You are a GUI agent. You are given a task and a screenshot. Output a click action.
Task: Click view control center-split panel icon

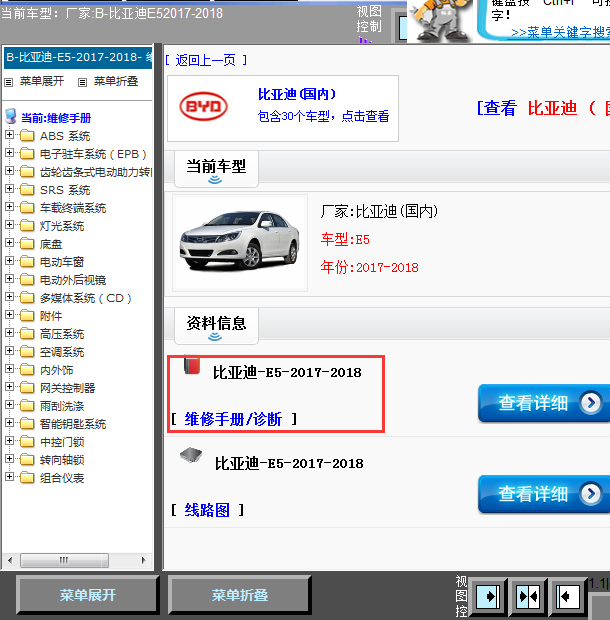pos(528,595)
